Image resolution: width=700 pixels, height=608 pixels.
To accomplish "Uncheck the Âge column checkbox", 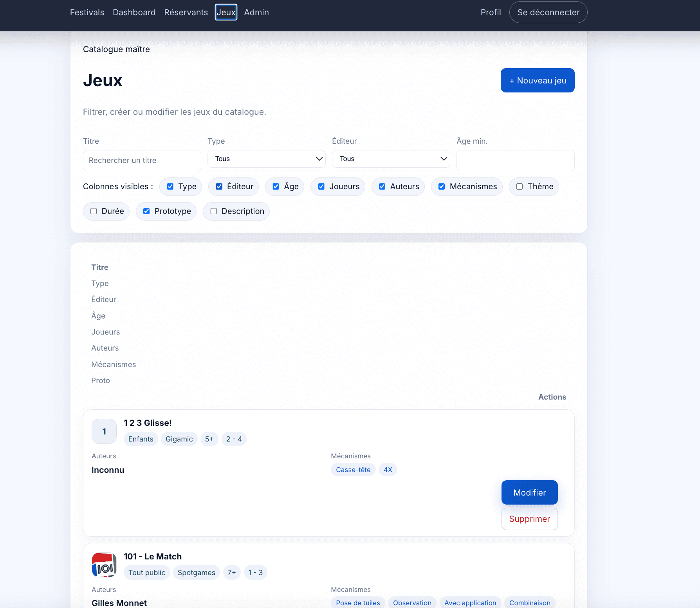I will [x=276, y=186].
